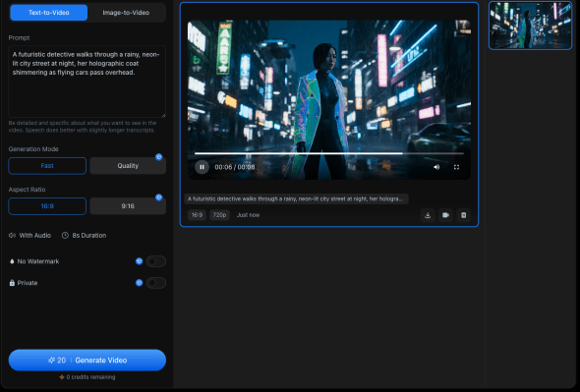
Task: Click premium badge beside No Watermark
Action: (x=139, y=261)
